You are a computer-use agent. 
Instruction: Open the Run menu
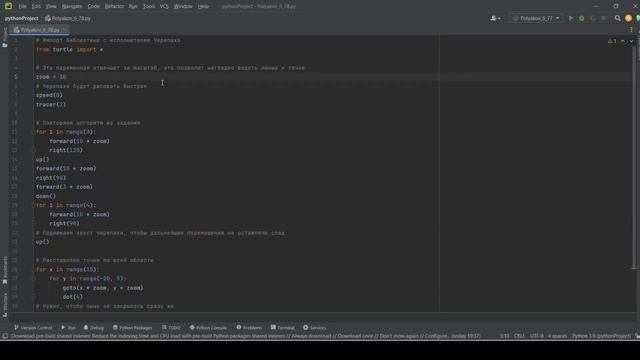[x=133, y=6]
